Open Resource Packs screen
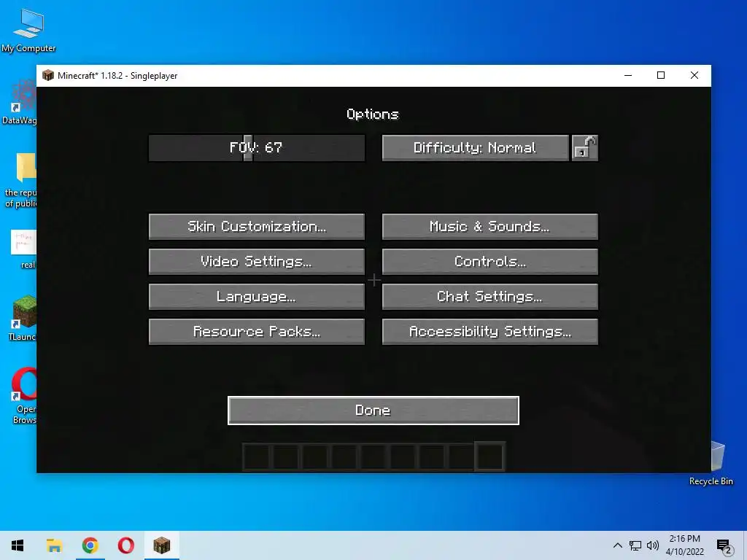The width and height of the screenshot is (747, 560). (x=257, y=332)
